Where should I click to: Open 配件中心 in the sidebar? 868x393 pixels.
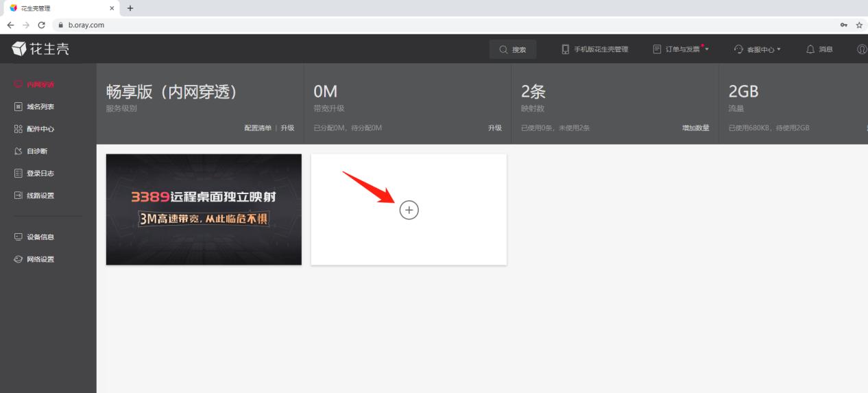pyautogui.click(x=34, y=129)
